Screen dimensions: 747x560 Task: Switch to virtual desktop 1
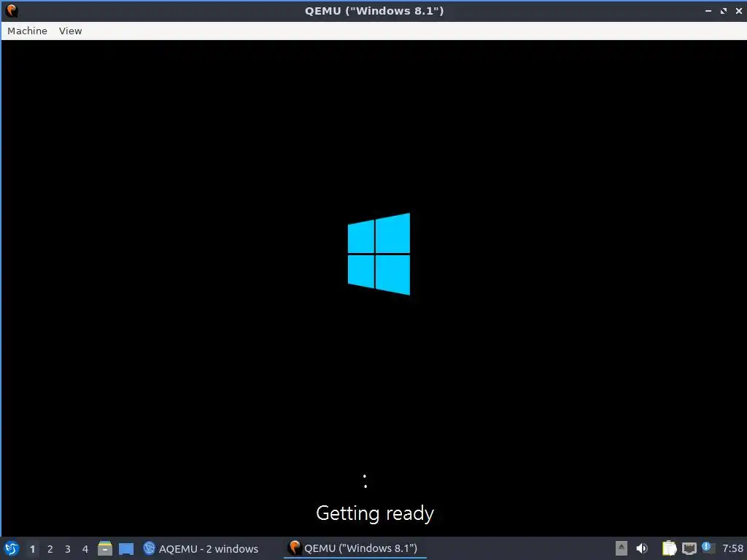(x=32, y=549)
